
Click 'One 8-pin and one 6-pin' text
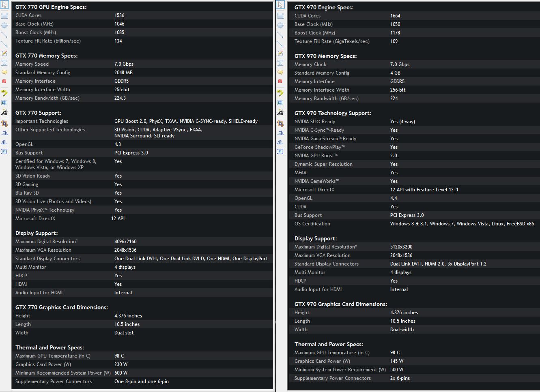coord(142,381)
